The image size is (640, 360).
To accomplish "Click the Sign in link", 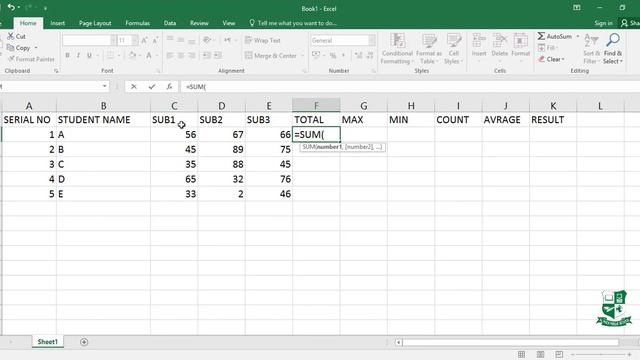I will pos(603,23).
